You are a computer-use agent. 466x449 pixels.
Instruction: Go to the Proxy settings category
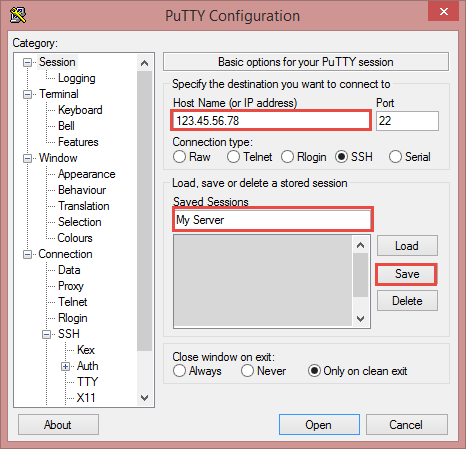tap(71, 286)
